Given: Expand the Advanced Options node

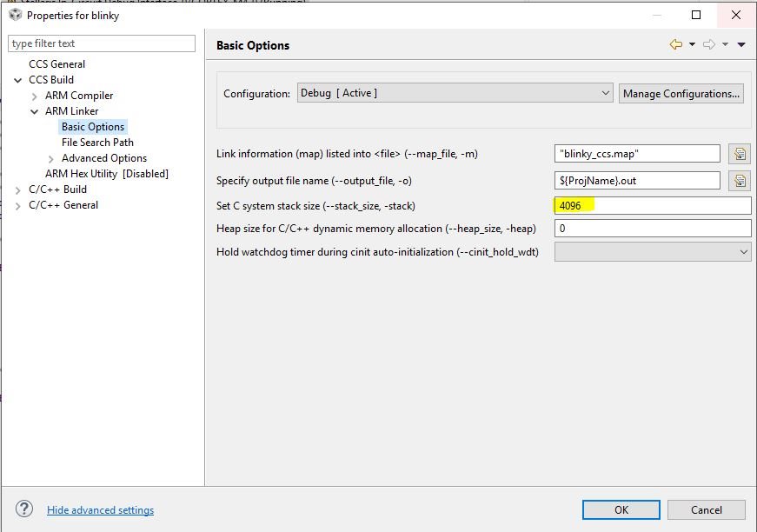Looking at the screenshot, I should (x=51, y=158).
